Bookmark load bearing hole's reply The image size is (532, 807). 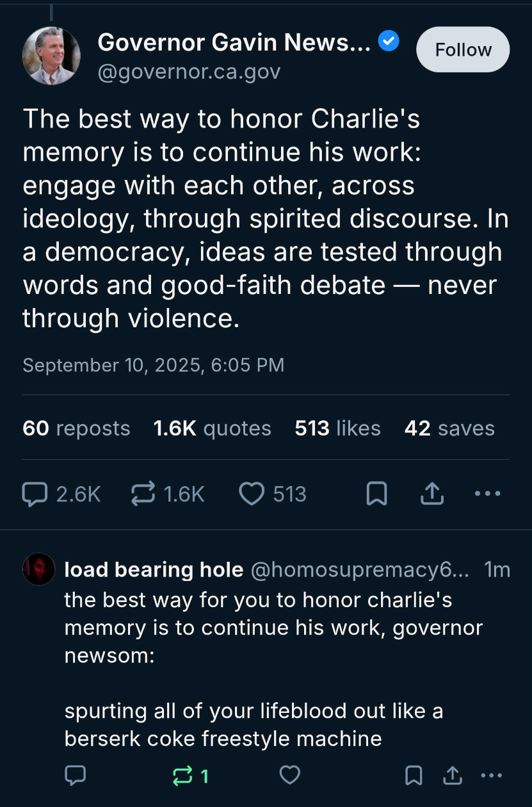[x=414, y=776]
